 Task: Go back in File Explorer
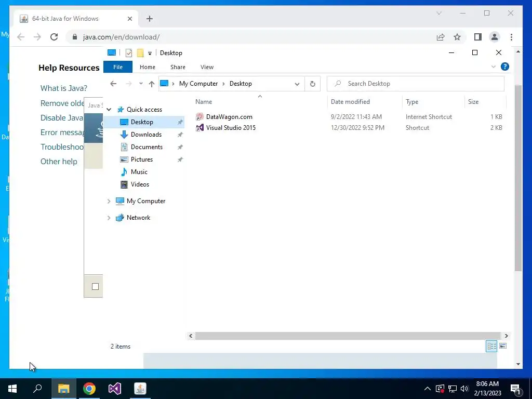point(113,84)
